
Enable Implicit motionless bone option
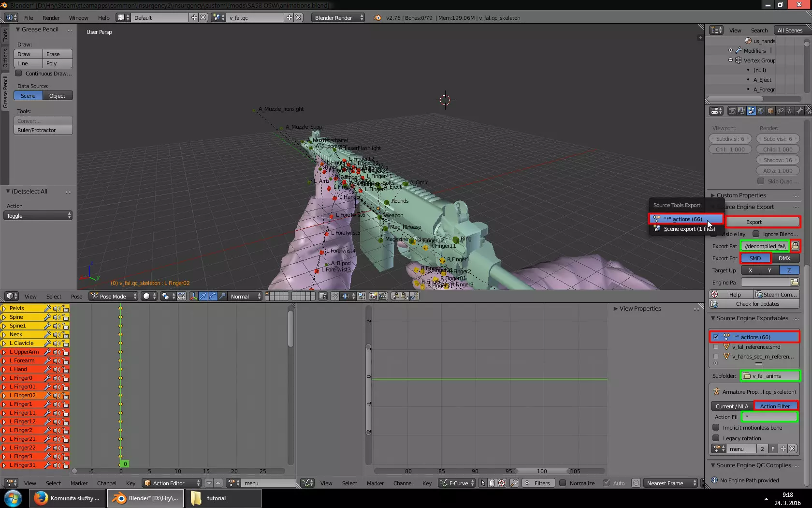tap(716, 427)
